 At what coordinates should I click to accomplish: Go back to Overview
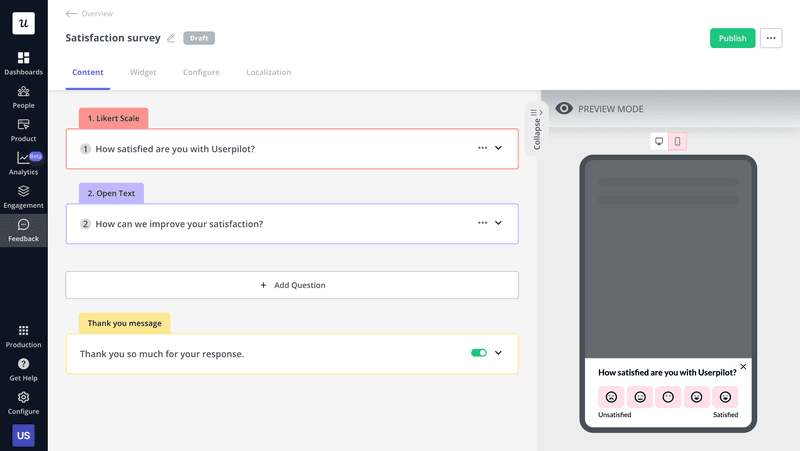pyautogui.click(x=89, y=13)
